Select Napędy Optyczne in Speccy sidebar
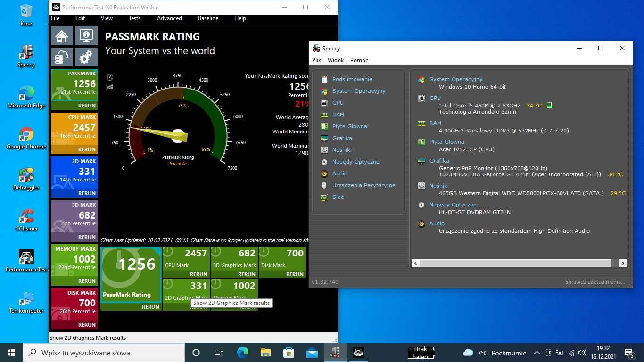This screenshot has height=362, width=644. coord(355,162)
